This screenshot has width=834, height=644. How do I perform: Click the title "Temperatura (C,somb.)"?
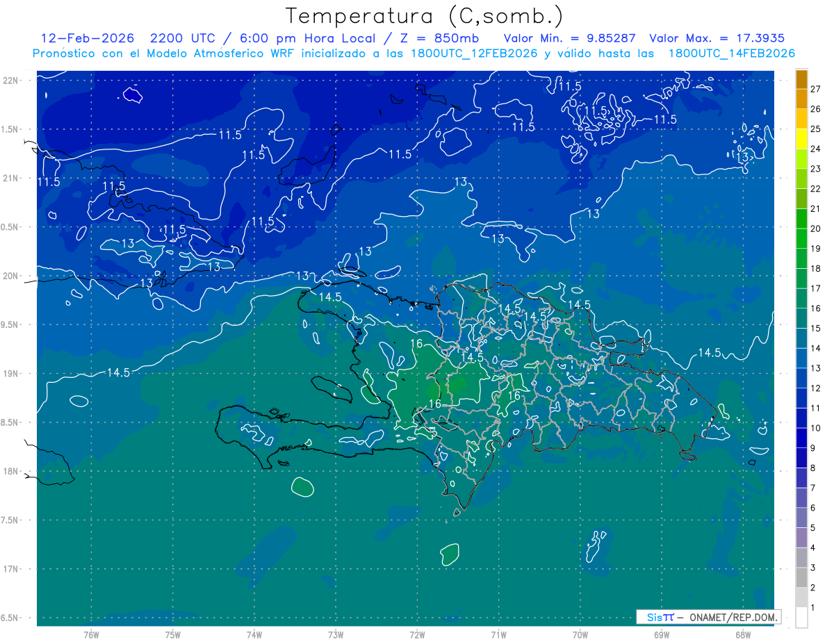[x=424, y=16]
